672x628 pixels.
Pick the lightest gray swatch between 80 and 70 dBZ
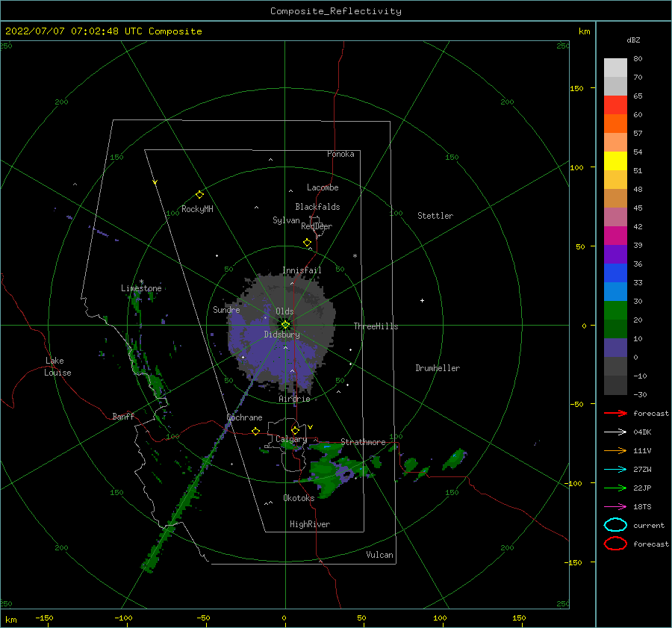tap(615, 68)
